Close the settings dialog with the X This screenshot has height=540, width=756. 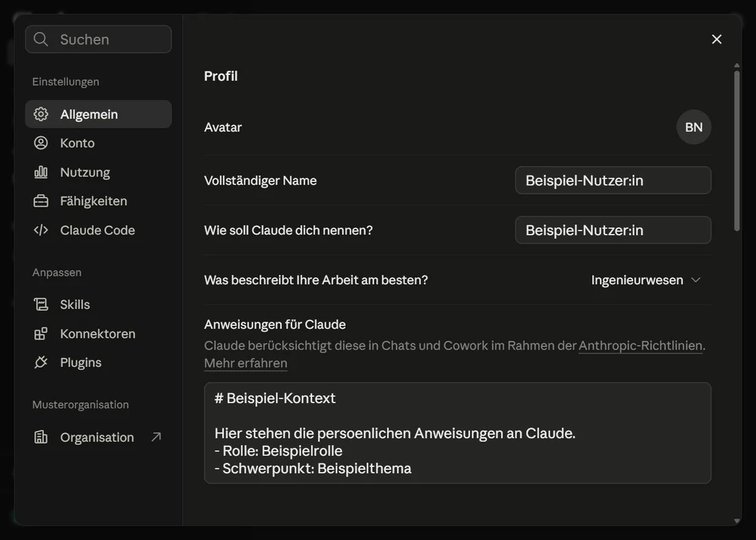pyautogui.click(x=716, y=39)
